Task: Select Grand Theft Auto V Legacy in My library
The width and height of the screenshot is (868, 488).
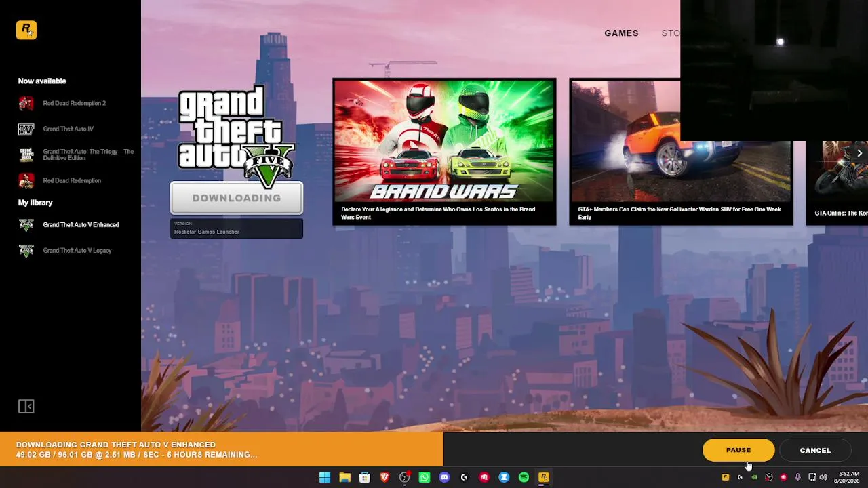Action: (65, 251)
